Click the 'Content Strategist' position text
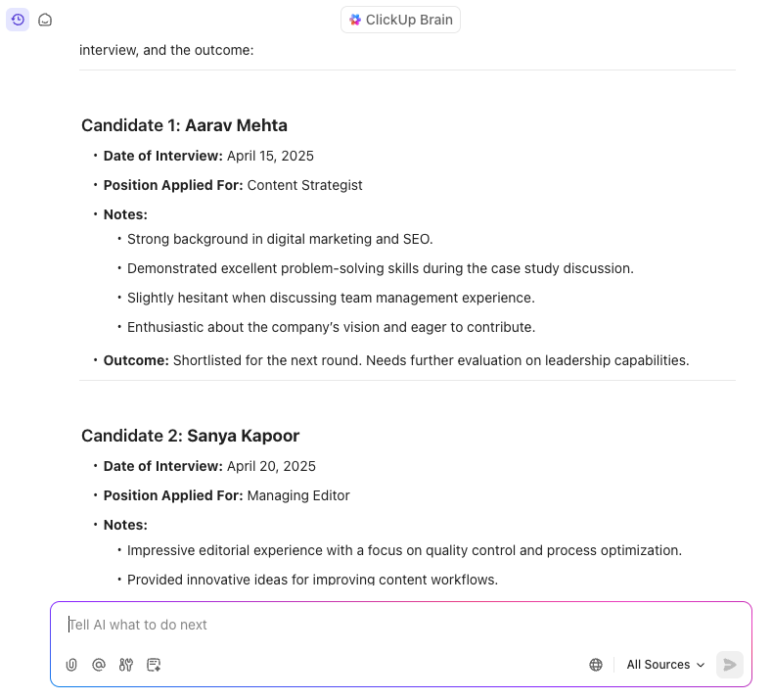Image resolution: width=772 pixels, height=700 pixels. click(304, 185)
